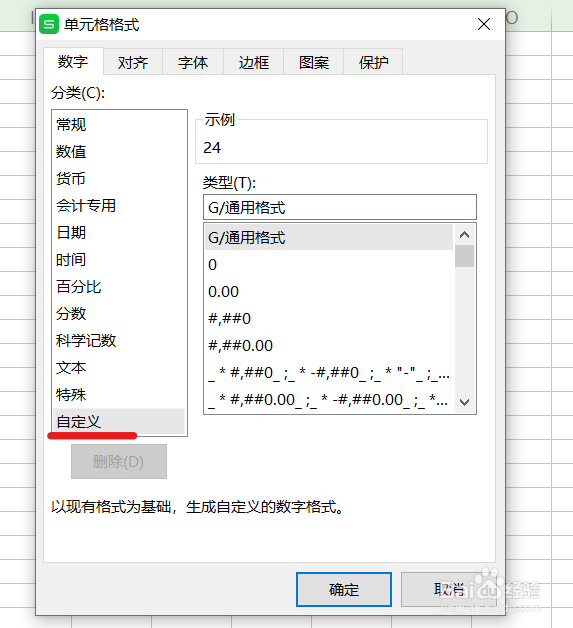Select 百分比 category
This screenshot has height=628, width=573.
(119, 287)
